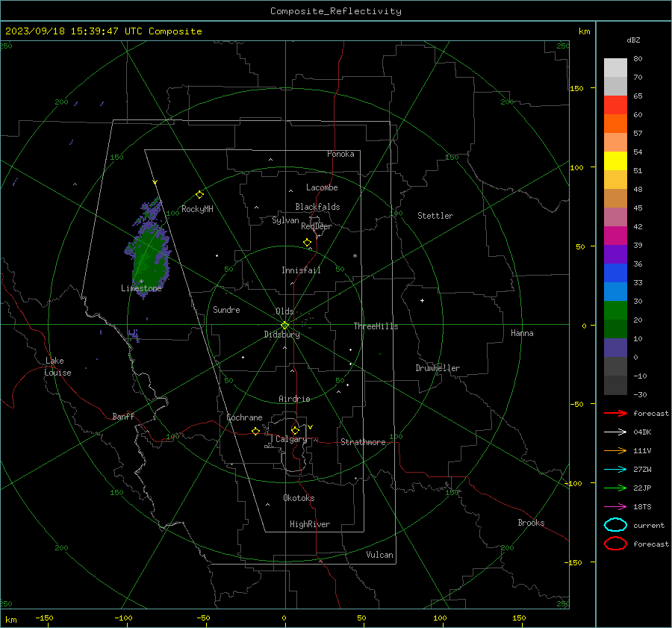Click the cyan 27ZW arrow in the legend

click(615, 469)
